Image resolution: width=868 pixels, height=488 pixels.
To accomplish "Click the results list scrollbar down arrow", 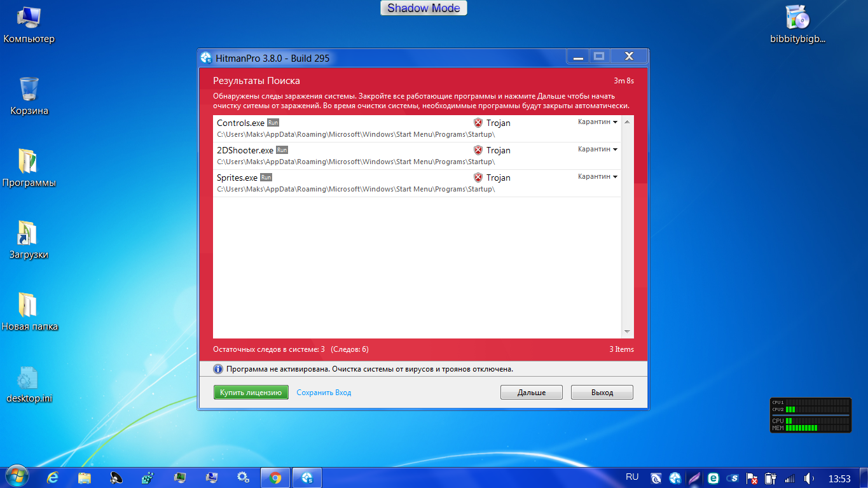I will pyautogui.click(x=627, y=332).
